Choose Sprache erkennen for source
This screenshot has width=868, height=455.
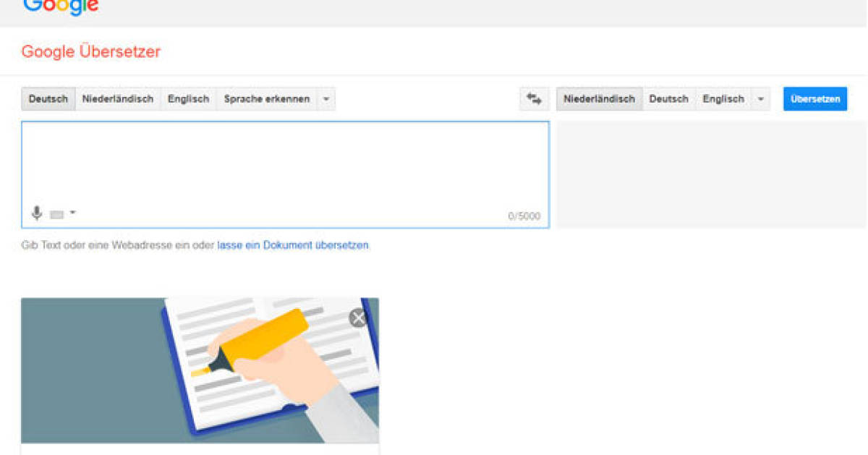267,99
